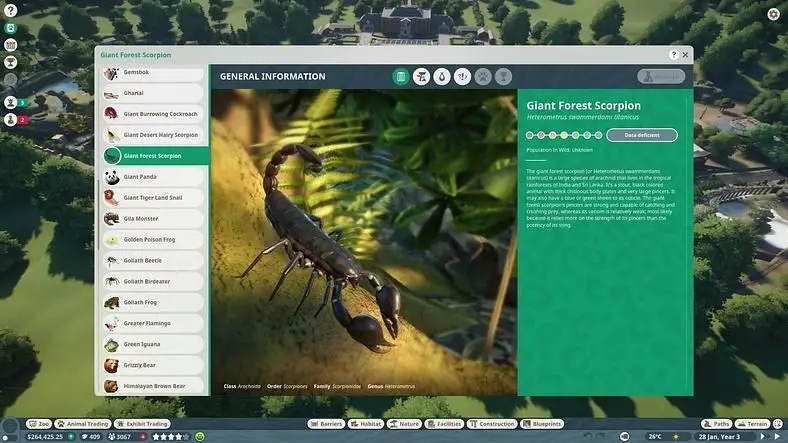Open the Nature build menu

404,424
